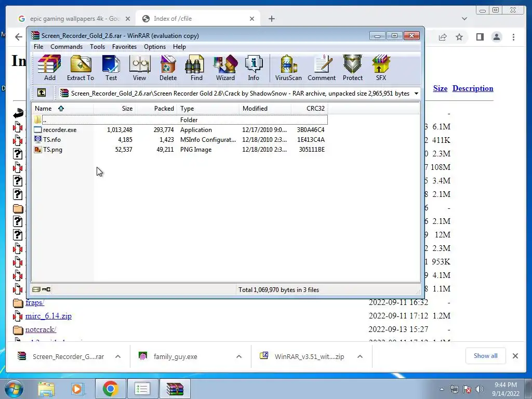Open the Commands menu
This screenshot has width=532, height=399.
pyautogui.click(x=66, y=46)
